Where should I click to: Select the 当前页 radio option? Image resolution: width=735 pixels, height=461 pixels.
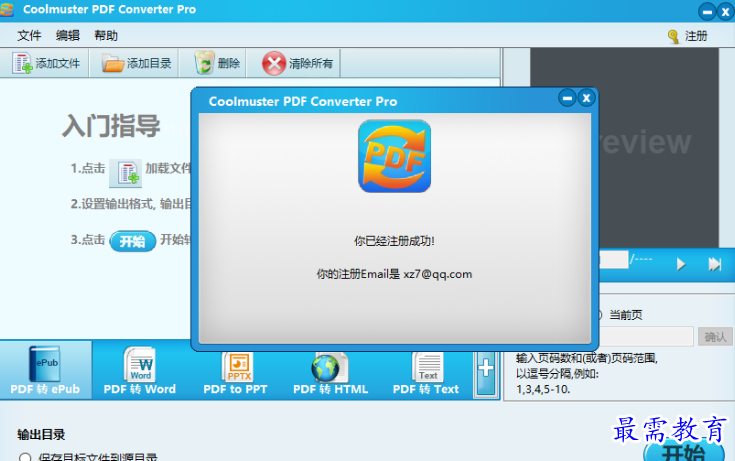pyautogui.click(x=620, y=315)
